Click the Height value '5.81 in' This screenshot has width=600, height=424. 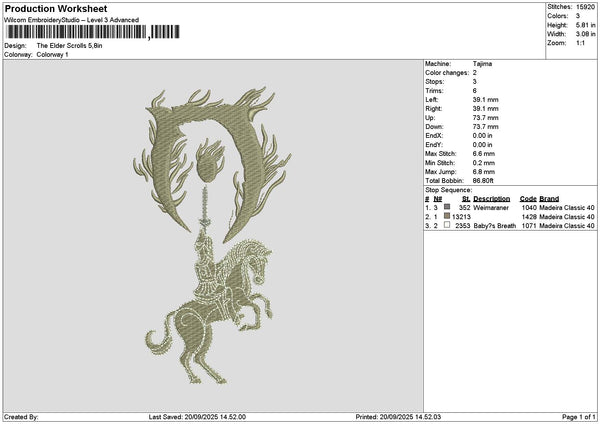(x=585, y=25)
